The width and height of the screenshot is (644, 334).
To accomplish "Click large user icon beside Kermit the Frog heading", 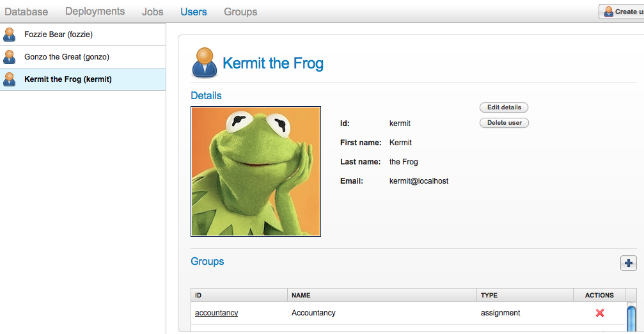I will pyautogui.click(x=204, y=63).
